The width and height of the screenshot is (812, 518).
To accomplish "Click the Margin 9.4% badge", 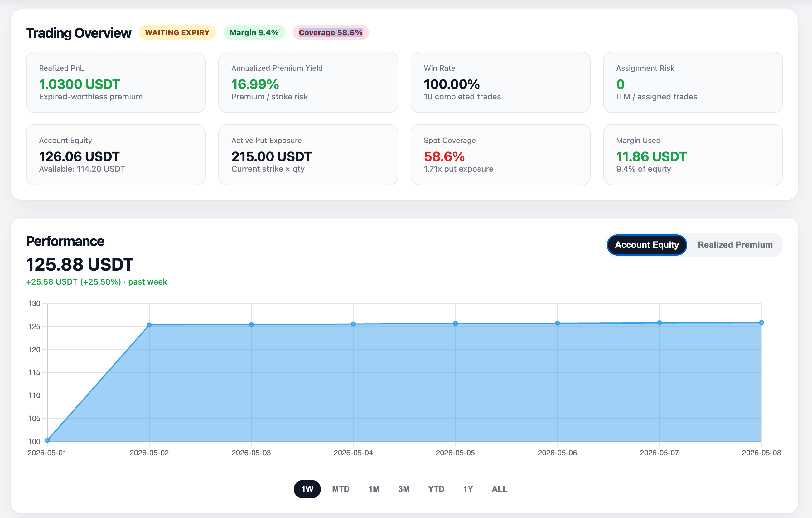I will [x=254, y=33].
